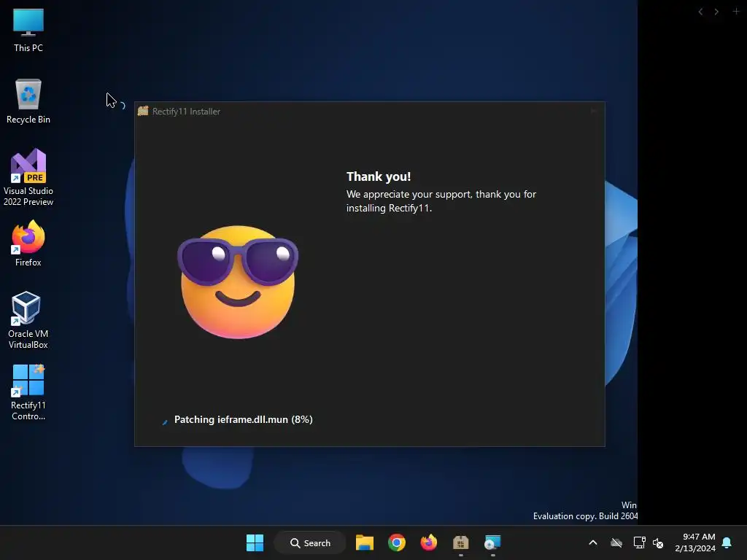The width and height of the screenshot is (747, 560).
Task: Select the Oracle VM VirtualBox shortcut
Action: pyautogui.click(x=28, y=320)
